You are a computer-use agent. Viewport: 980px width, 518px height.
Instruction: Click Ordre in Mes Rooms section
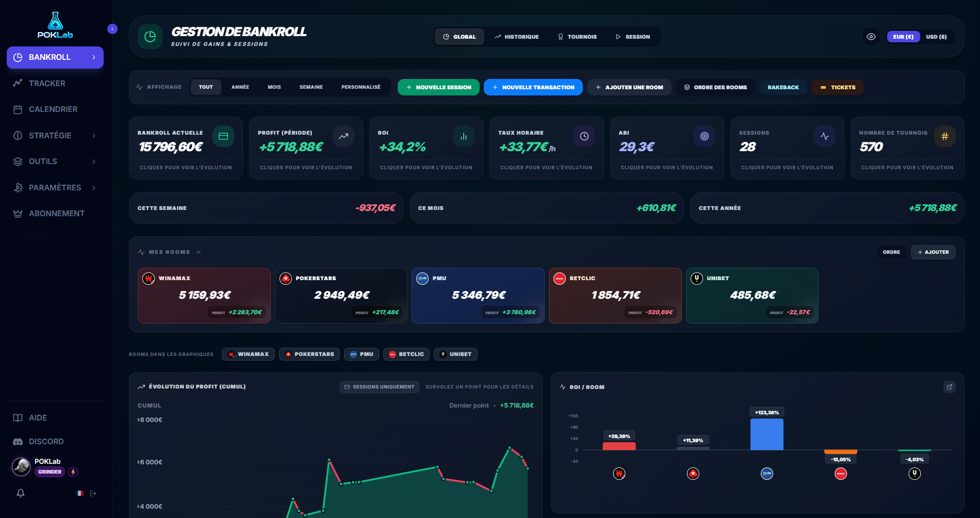(x=891, y=252)
